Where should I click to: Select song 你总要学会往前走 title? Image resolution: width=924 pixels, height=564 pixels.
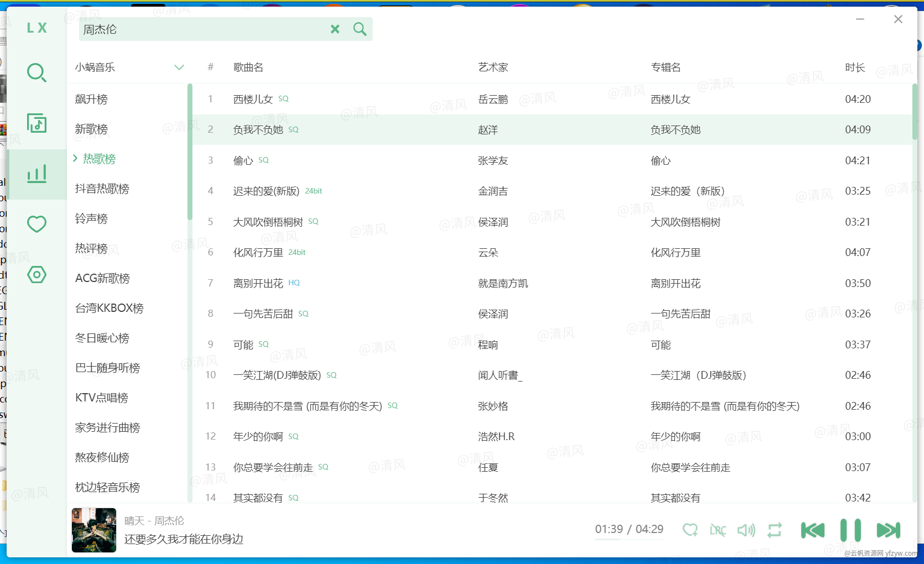pyautogui.click(x=273, y=467)
